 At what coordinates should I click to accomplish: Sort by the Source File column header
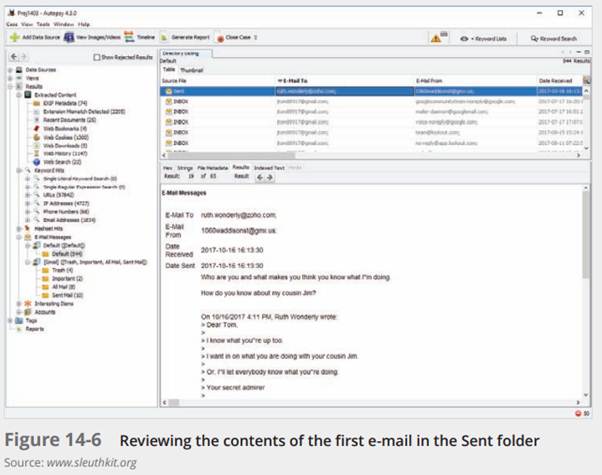click(x=217, y=81)
